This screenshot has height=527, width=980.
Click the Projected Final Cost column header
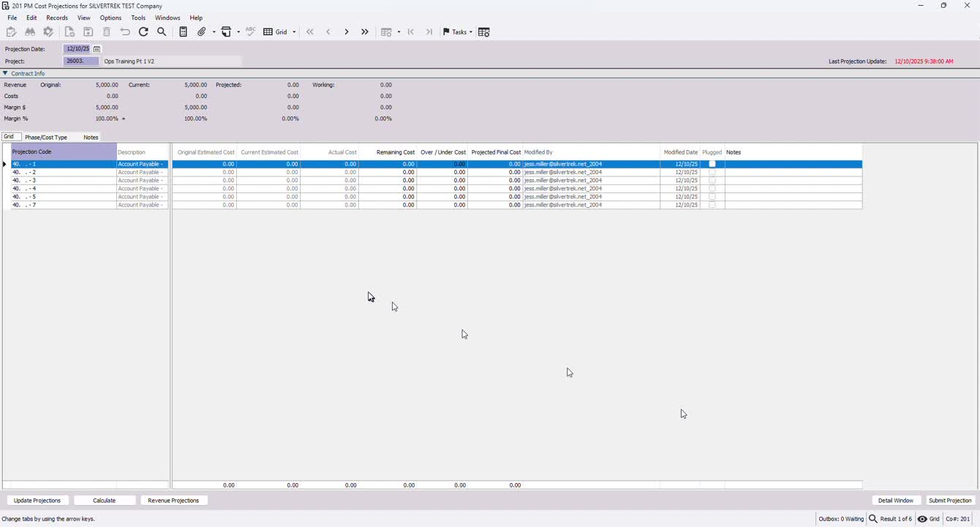point(496,152)
